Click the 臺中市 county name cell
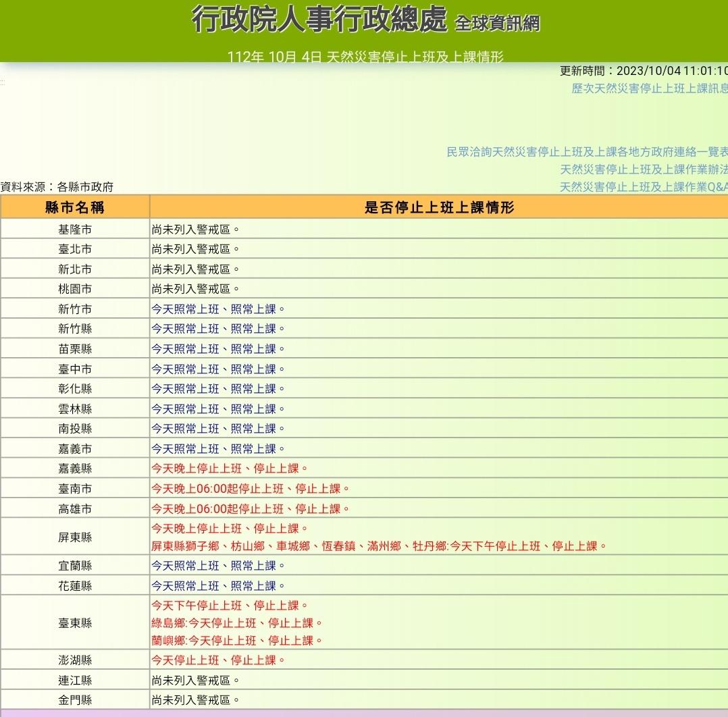The width and height of the screenshot is (728, 717). click(x=75, y=369)
